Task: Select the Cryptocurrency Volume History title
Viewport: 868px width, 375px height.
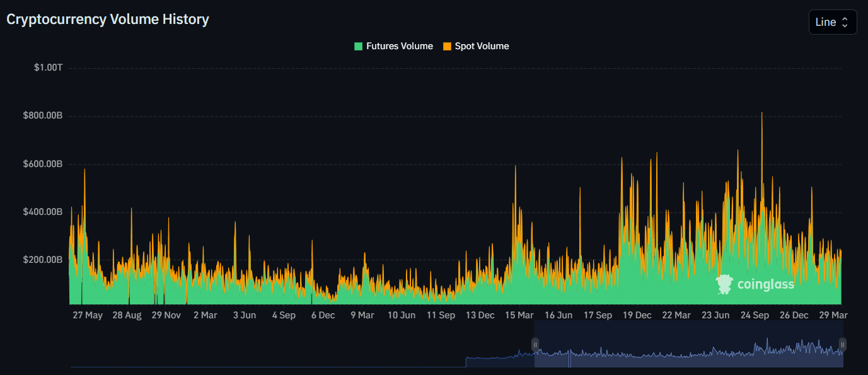Action: coord(107,19)
